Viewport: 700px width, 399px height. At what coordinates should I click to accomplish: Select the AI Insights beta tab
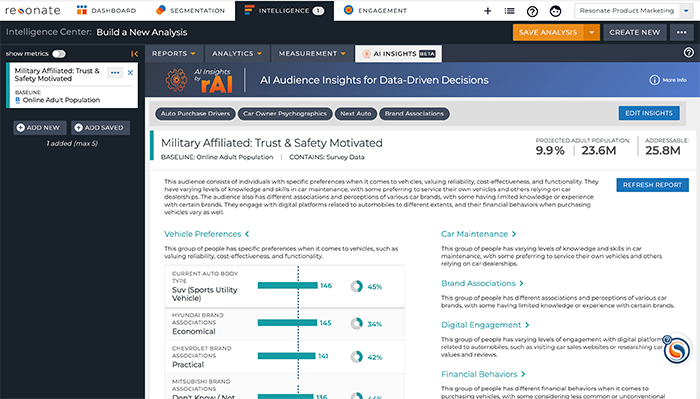click(x=399, y=54)
